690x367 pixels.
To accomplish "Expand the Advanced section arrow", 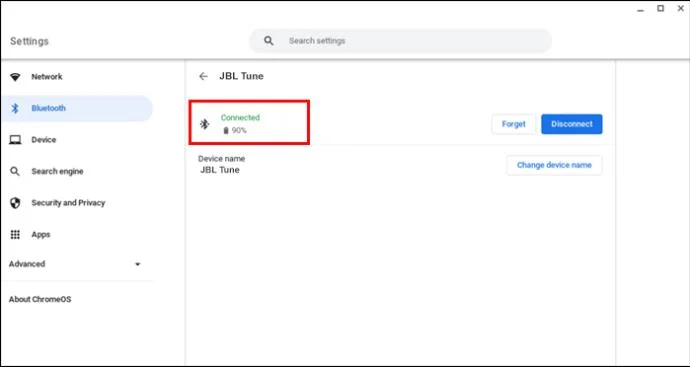I will coord(138,264).
